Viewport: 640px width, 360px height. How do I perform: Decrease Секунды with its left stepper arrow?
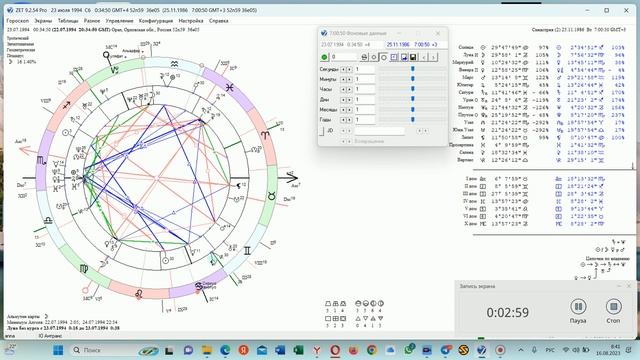pyautogui.click(x=343, y=69)
